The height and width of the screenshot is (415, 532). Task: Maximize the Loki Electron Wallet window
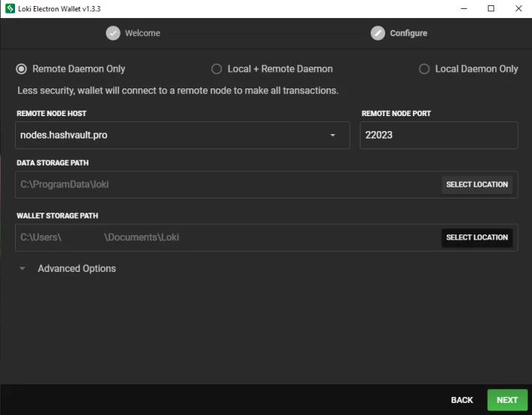pyautogui.click(x=491, y=8)
